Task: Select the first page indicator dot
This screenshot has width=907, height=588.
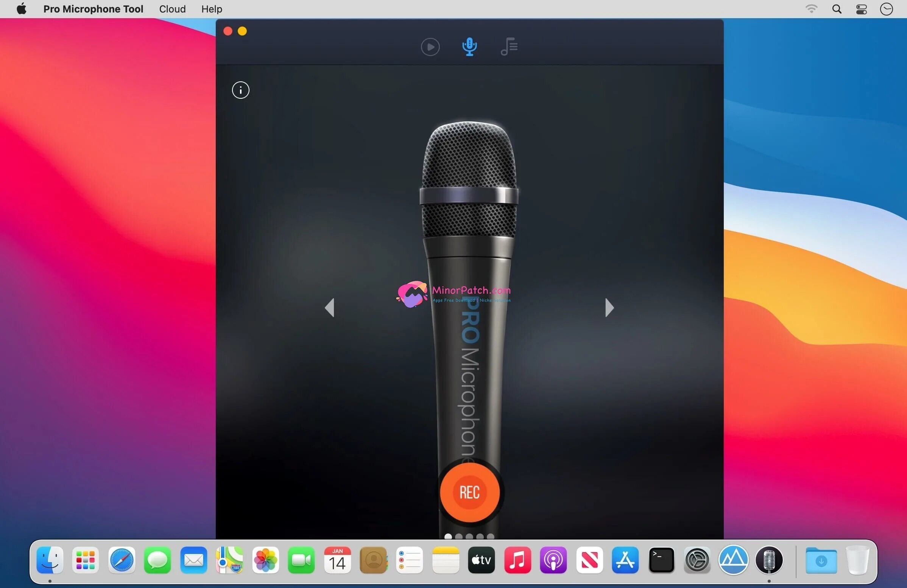Action: click(448, 536)
